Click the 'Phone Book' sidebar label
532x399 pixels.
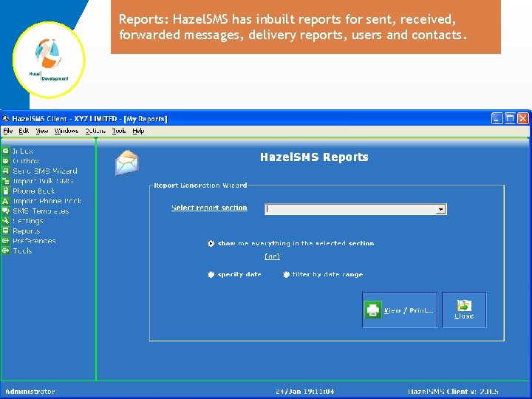coord(33,191)
